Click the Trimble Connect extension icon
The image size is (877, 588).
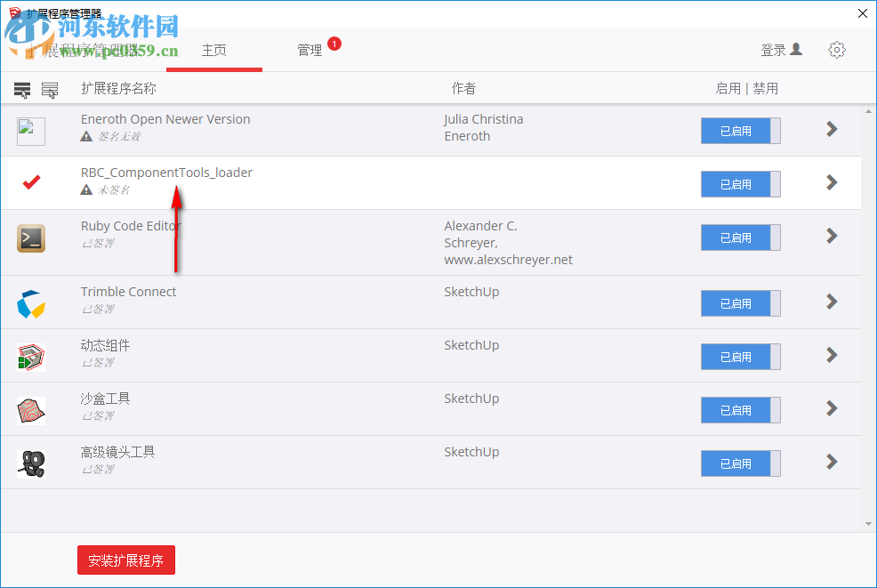[x=30, y=302]
